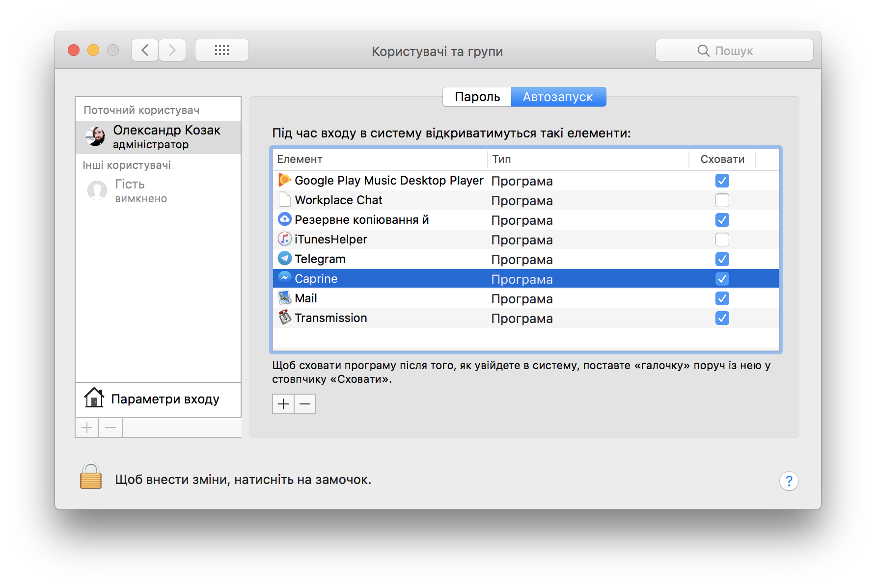Click the iTunesHelper icon
Viewport: 876px width, 588px height.
284,239
